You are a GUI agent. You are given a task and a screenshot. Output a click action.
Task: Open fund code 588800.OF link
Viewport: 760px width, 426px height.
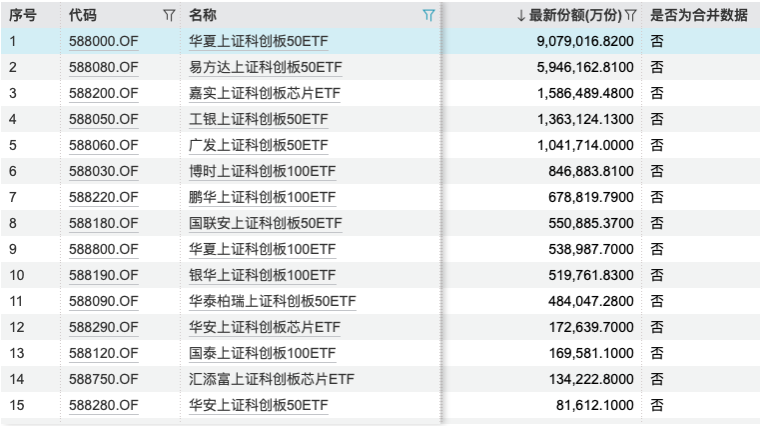click(104, 249)
